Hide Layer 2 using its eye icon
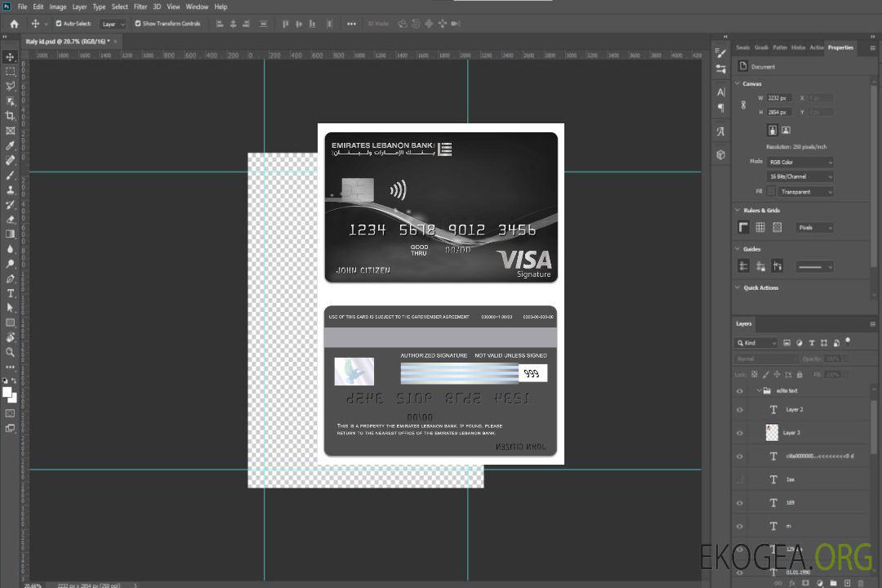 click(x=740, y=409)
